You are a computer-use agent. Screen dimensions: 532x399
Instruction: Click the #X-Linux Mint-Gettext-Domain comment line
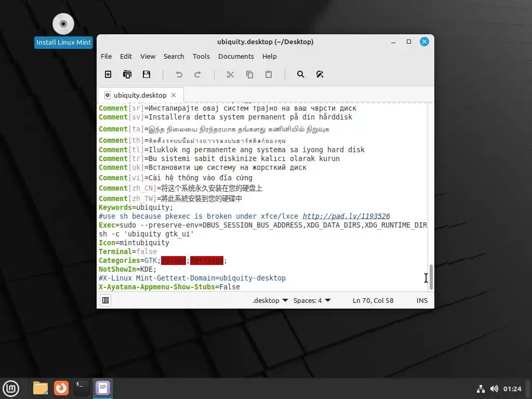click(192, 278)
